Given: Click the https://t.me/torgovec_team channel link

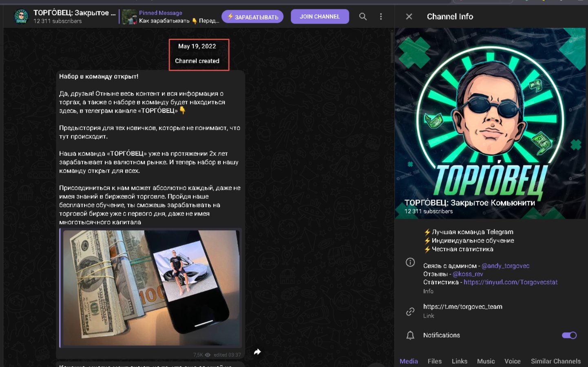Looking at the screenshot, I should (x=463, y=307).
